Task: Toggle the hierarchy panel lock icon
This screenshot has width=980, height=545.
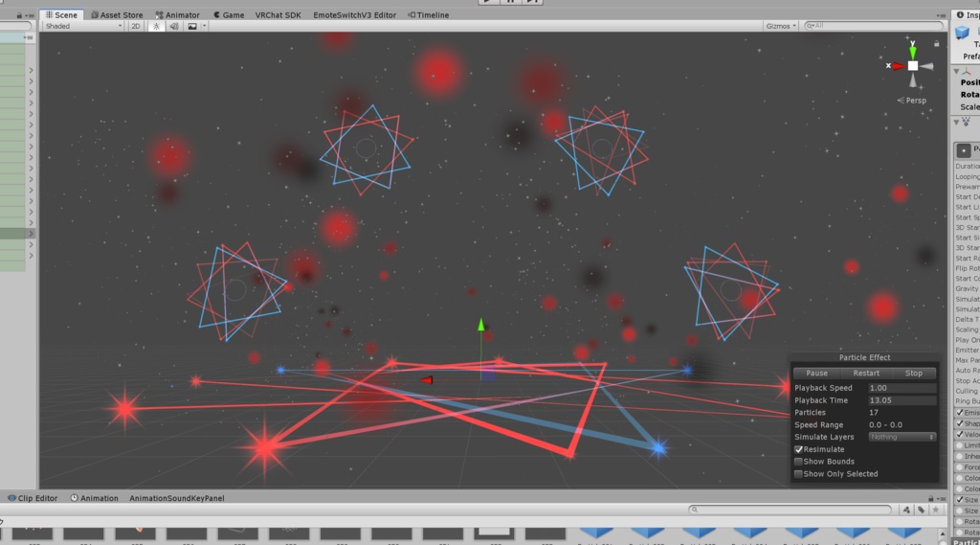Action: (x=19, y=15)
